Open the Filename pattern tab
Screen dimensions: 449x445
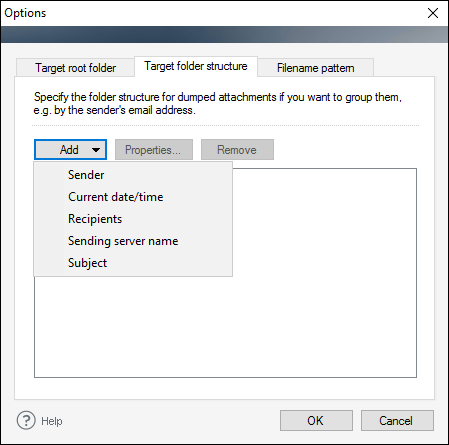[x=315, y=68]
